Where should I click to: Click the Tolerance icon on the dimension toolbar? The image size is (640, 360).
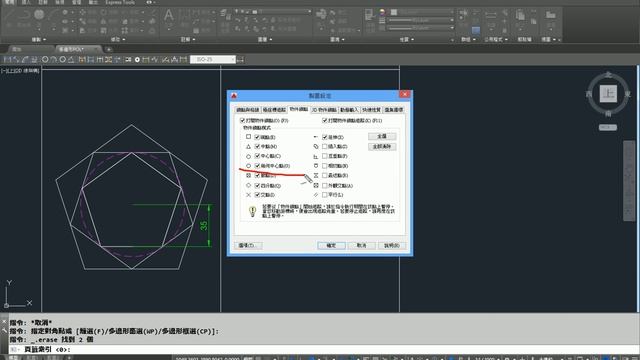(x=128, y=60)
